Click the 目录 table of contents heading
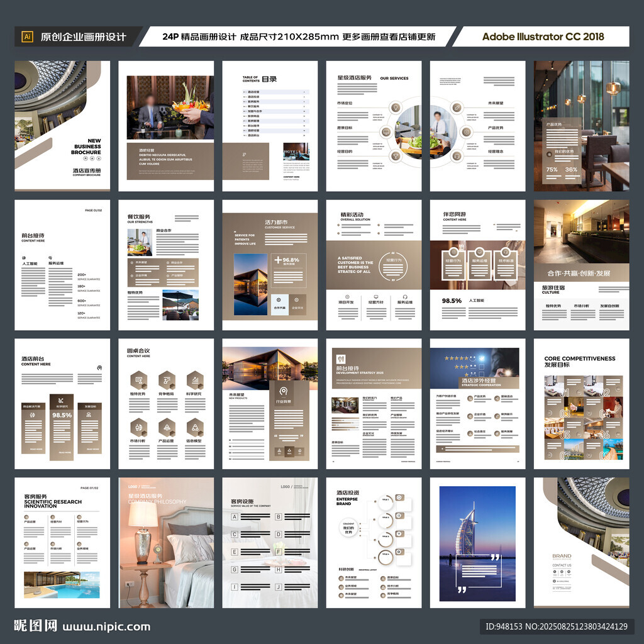The image size is (644, 644). tap(269, 79)
